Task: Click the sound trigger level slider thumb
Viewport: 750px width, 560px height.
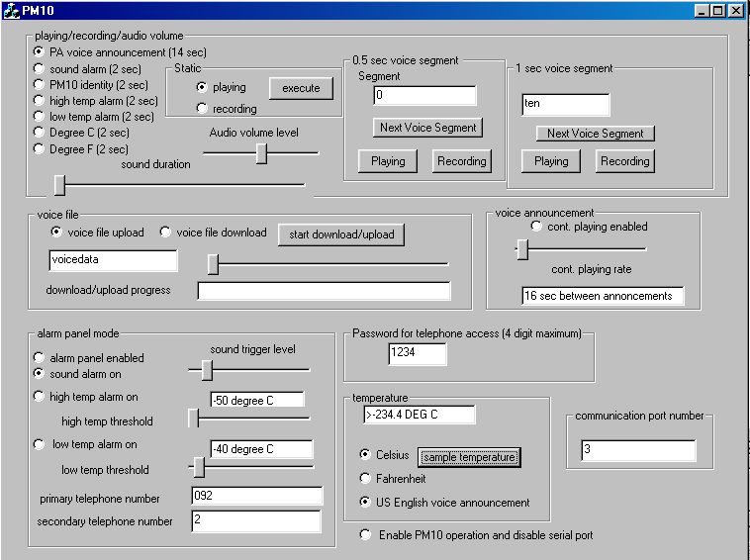Action: pos(207,370)
